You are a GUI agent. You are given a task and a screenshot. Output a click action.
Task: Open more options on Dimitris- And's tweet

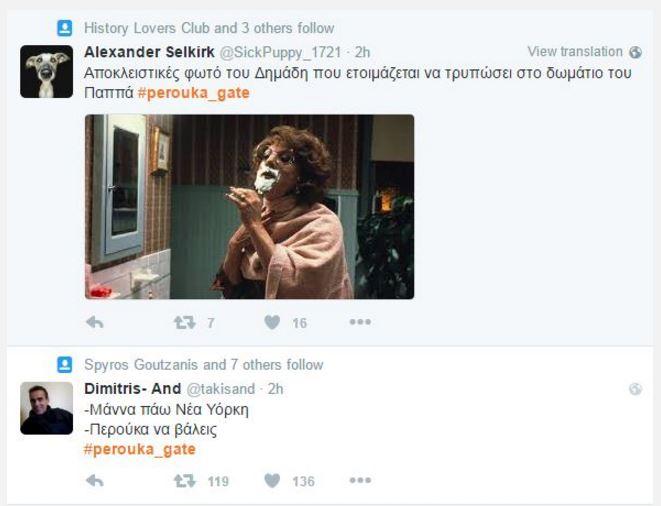click(360, 481)
